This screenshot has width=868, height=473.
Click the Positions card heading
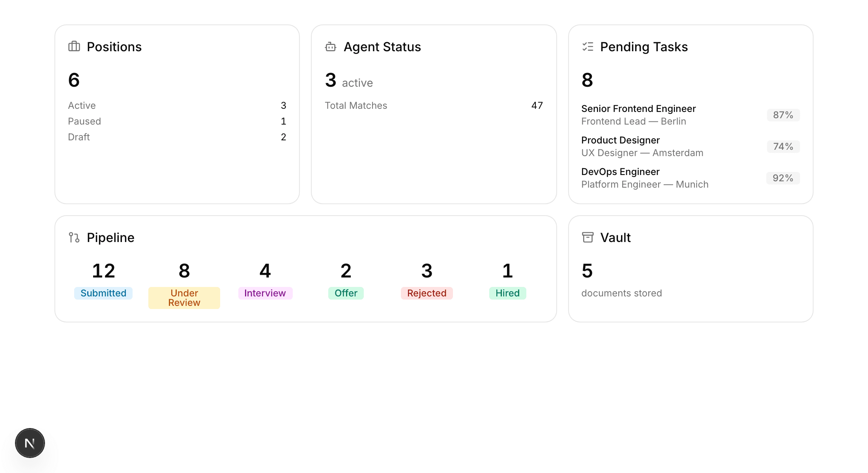tap(114, 47)
